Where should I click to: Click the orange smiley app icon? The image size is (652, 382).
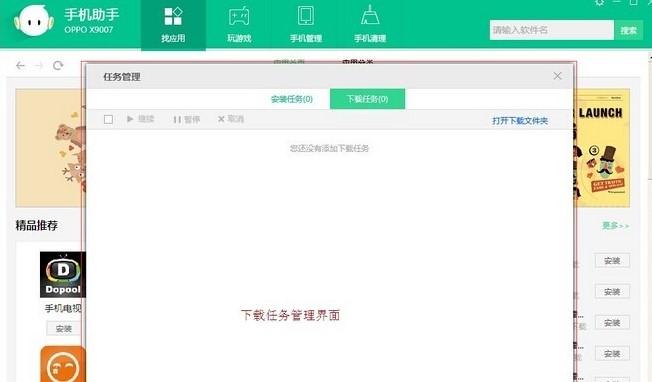click(x=63, y=364)
